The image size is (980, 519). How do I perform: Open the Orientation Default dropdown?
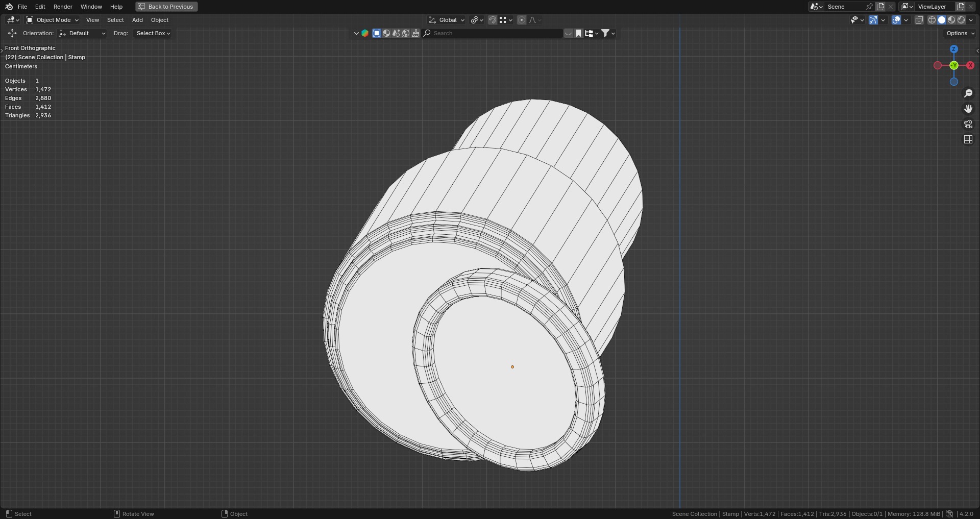82,33
